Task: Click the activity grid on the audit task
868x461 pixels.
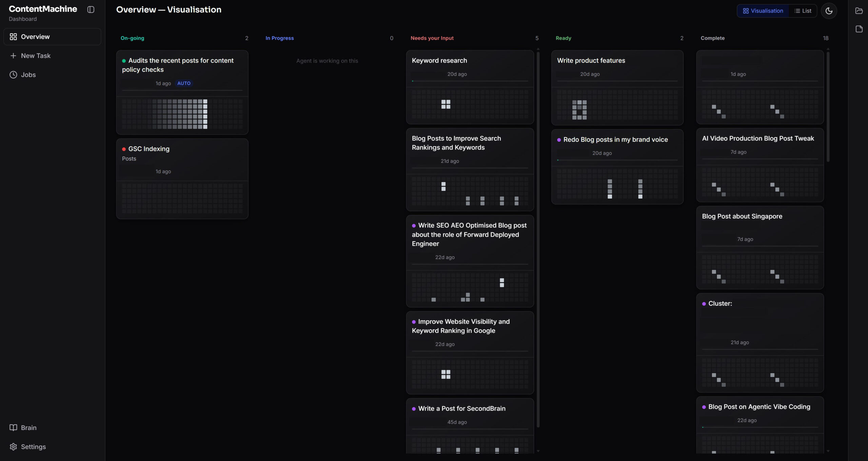Action: [x=182, y=114]
